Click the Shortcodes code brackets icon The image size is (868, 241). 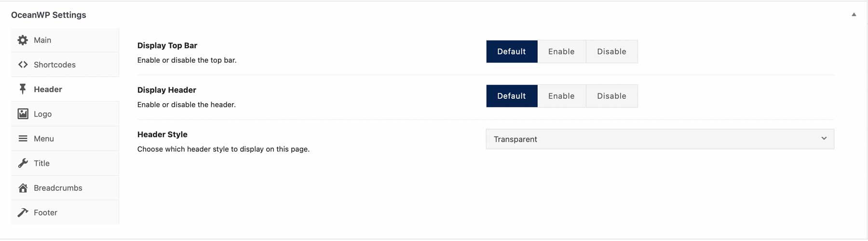pyautogui.click(x=23, y=65)
